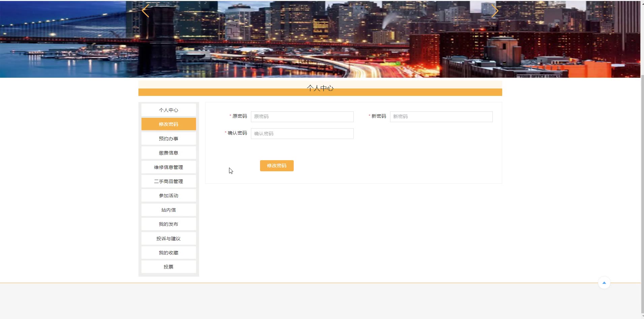The image size is (644, 319).
Task: Select 我的收藏 sidebar item
Action: (168, 253)
